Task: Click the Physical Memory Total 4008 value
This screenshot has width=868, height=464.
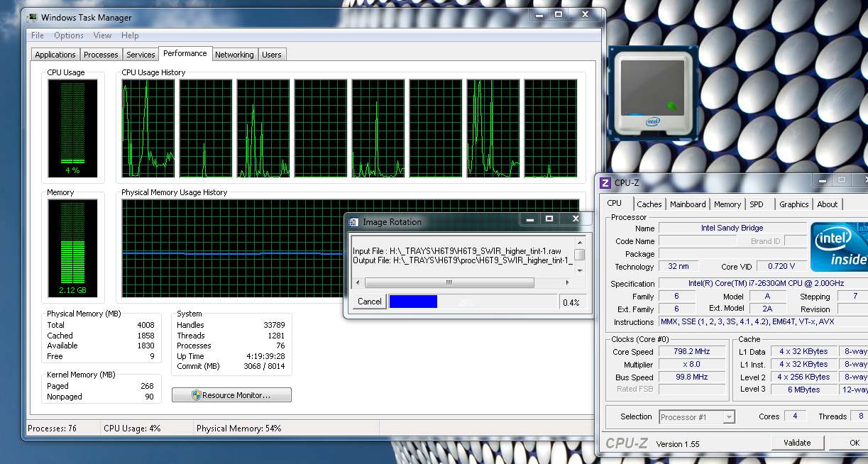Action: [x=145, y=325]
